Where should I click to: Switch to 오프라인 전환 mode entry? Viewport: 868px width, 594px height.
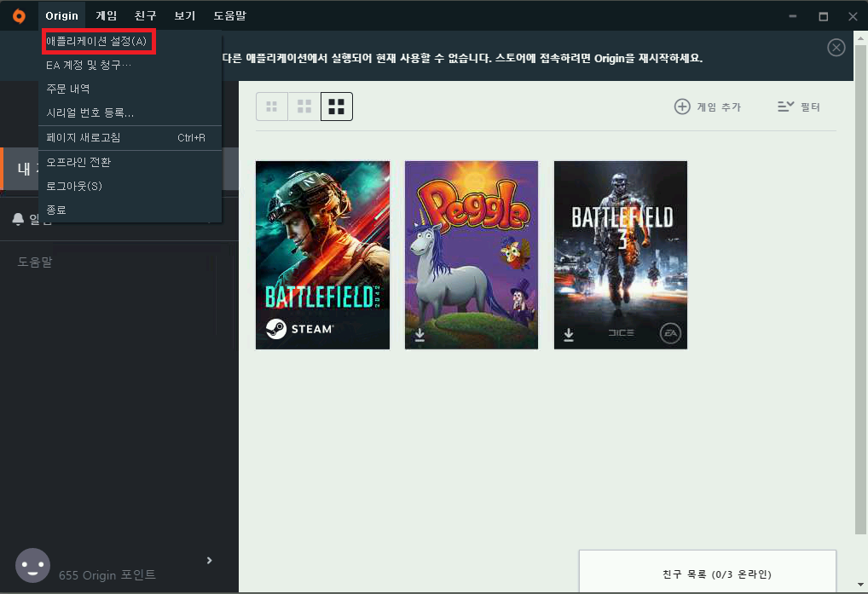130,162
